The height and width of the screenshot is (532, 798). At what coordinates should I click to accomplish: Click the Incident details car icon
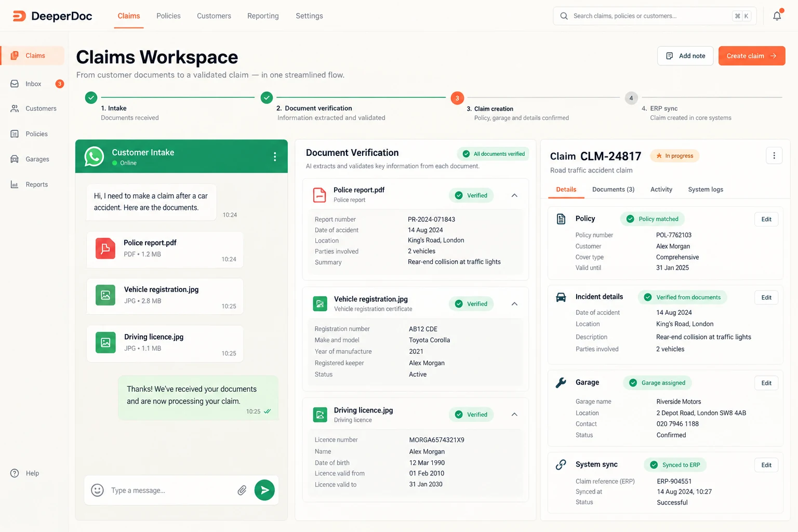point(561,297)
